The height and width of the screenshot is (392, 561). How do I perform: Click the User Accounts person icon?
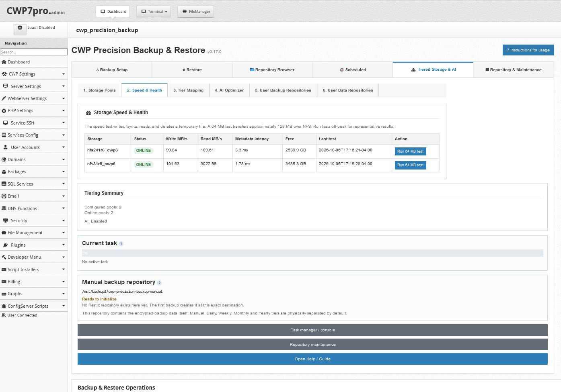[x=6, y=147]
